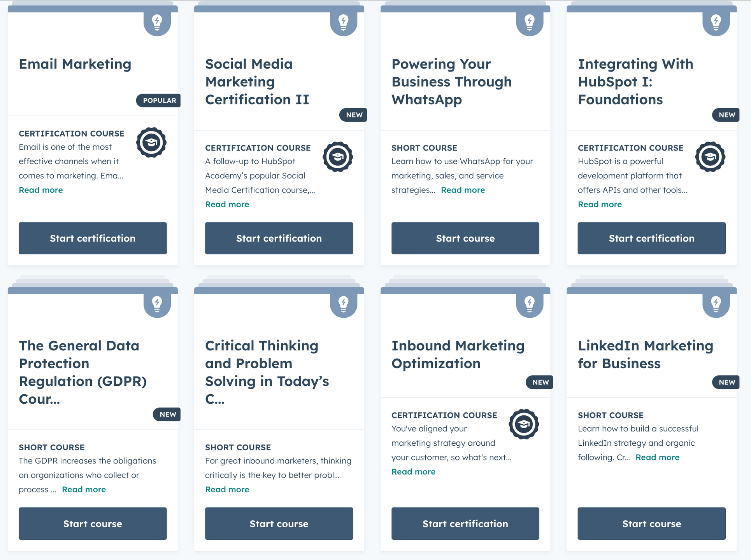
Task: Click lightbulb icon on GDPR course card
Action: (x=157, y=304)
